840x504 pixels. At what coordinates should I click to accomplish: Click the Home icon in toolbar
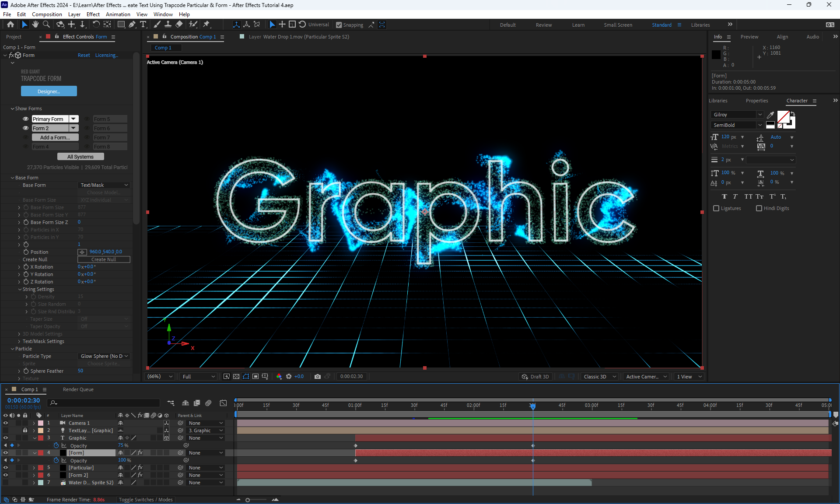click(10, 24)
